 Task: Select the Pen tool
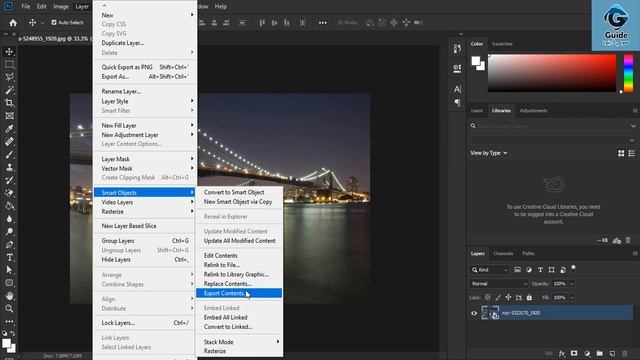pyautogui.click(x=9, y=244)
